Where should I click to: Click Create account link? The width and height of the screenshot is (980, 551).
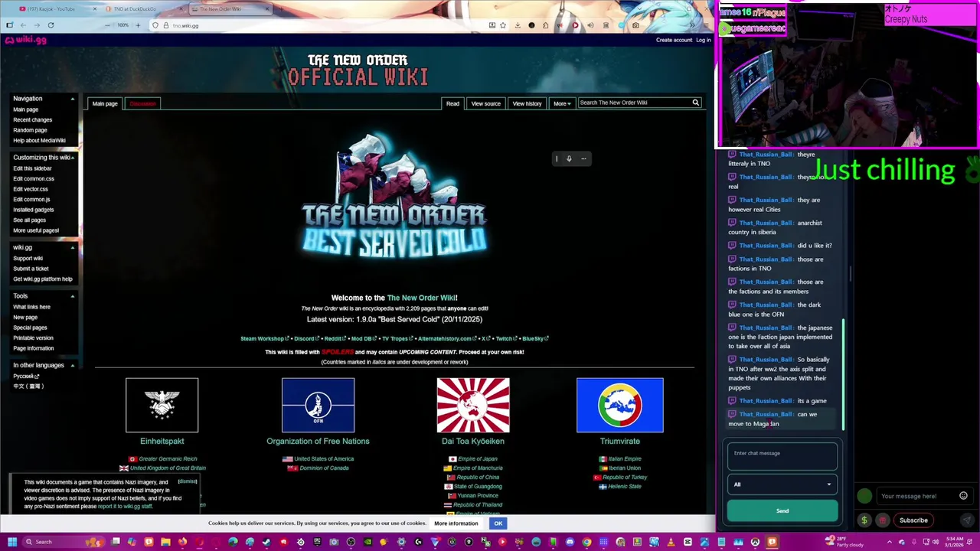[674, 40]
